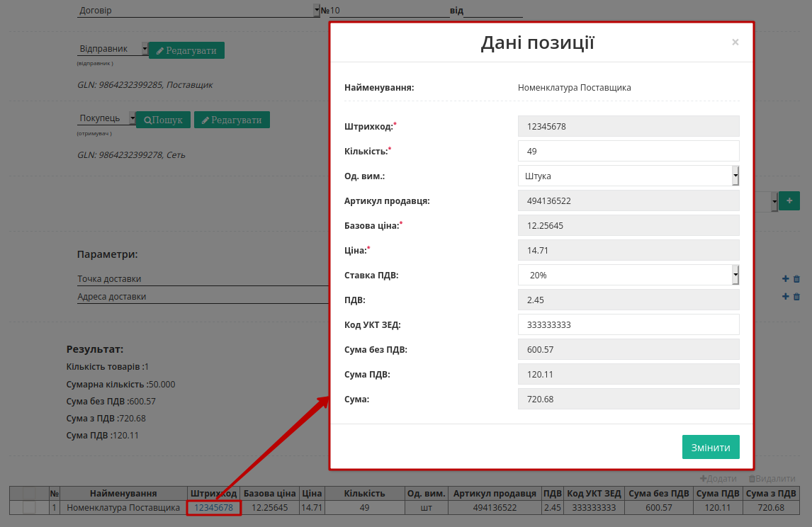Open the Од. вим. Штука dropdown
This screenshot has height=527, width=812.
[628, 176]
